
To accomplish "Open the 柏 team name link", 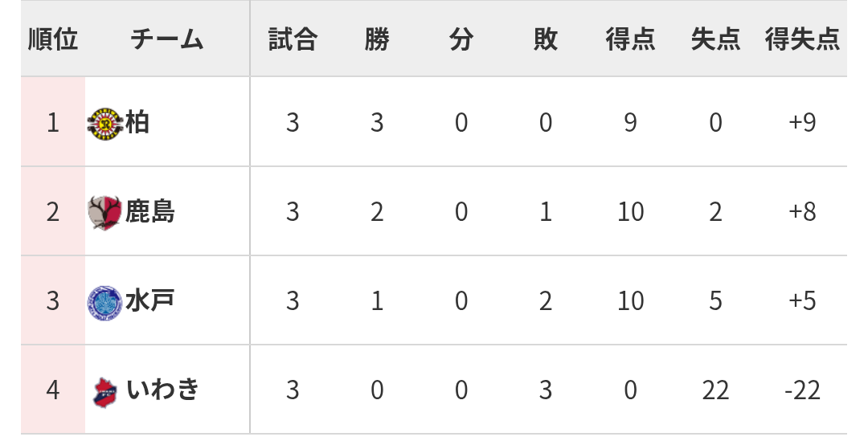I will 137,123.
